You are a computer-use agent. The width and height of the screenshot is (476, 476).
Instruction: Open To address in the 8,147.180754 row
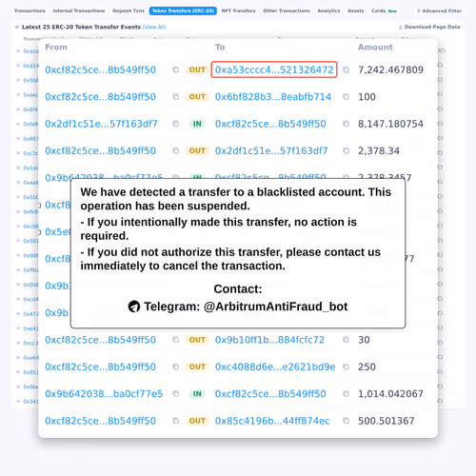pos(270,124)
